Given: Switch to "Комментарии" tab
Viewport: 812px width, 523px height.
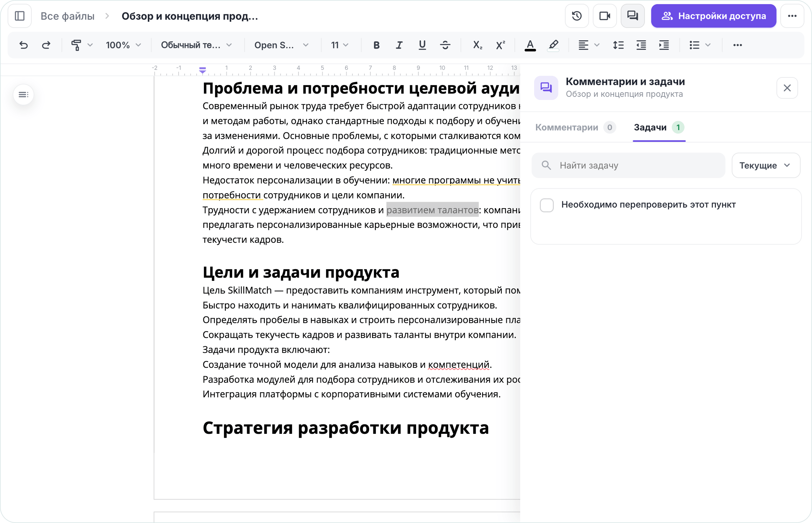Looking at the screenshot, I should pyautogui.click(x=575, y=127).
